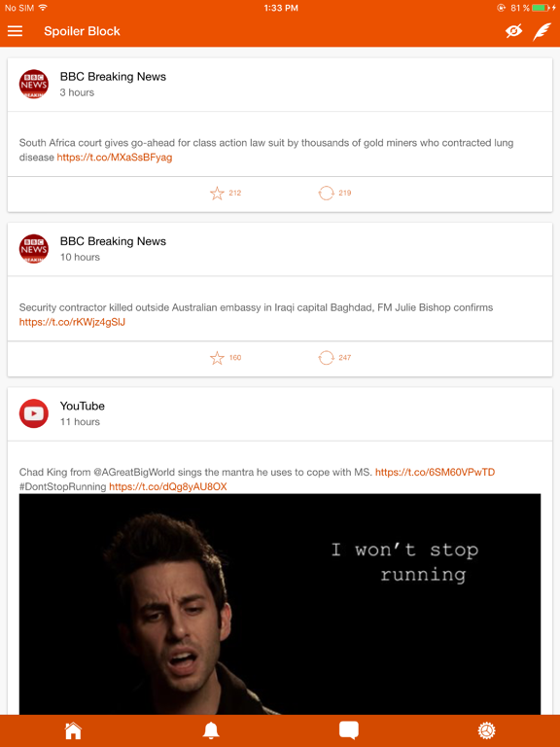Open the Settings gear tab
The width and height of the screenshot is (560, 747).
487,730
